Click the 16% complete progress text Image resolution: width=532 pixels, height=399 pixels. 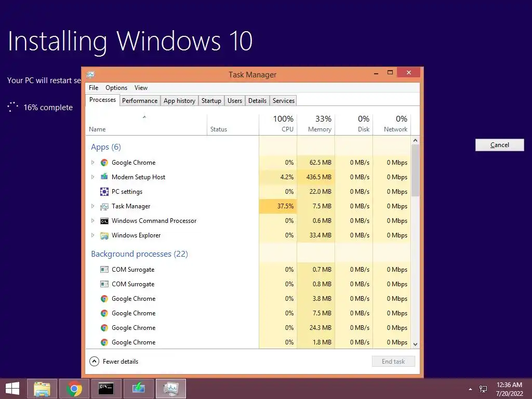click(48, 108)
